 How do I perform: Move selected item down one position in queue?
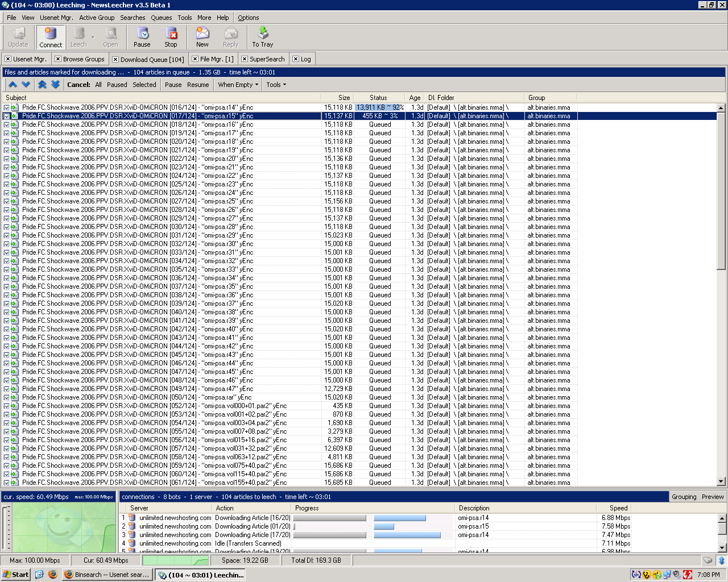tap(26, 85)
